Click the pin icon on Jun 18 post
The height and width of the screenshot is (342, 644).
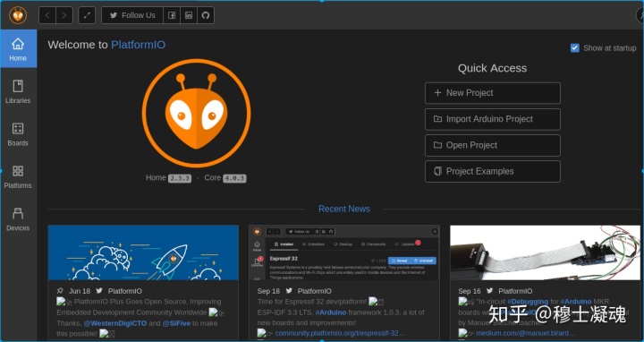61,291
